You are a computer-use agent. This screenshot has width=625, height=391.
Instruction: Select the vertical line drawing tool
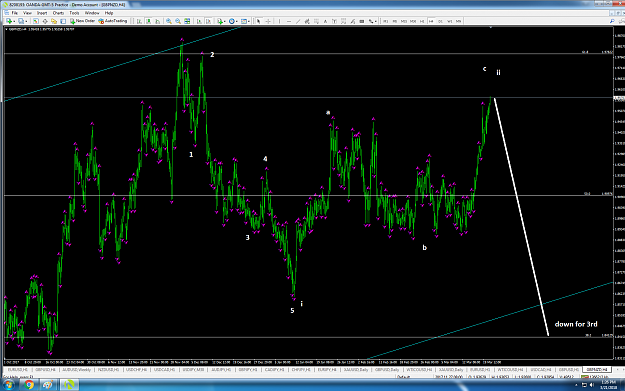click(x=279, y=21)
